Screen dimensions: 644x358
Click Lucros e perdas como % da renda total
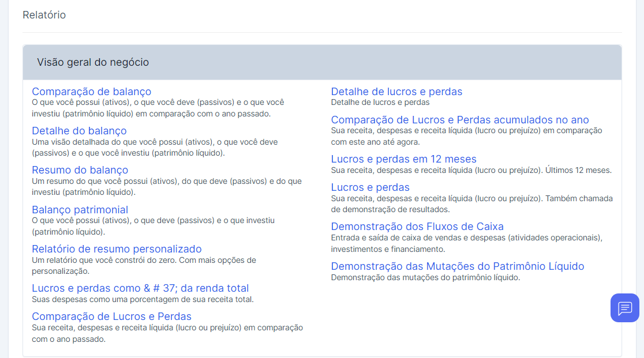(140, 288)
